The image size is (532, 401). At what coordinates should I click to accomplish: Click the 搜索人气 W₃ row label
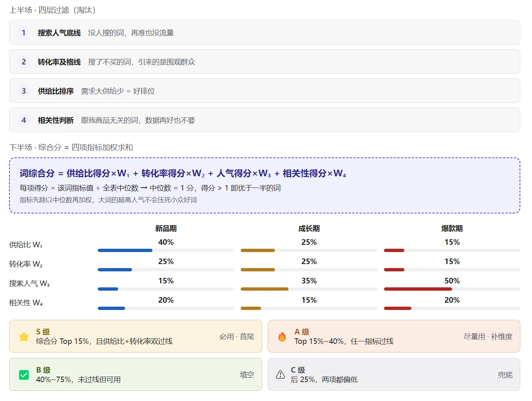(29, 283)
